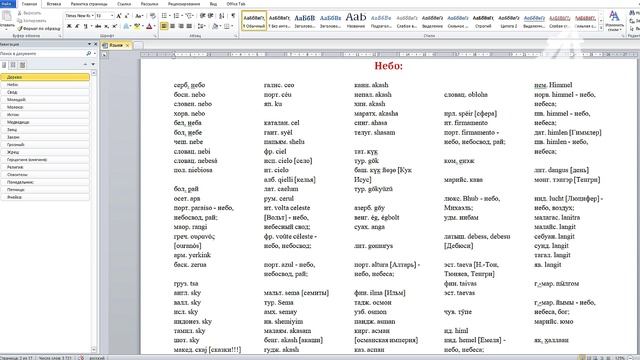The width and height of the screenshot is (640, 360).
Task: Select pages browse view in Navigation pane
Action: [x=13, y=65]
